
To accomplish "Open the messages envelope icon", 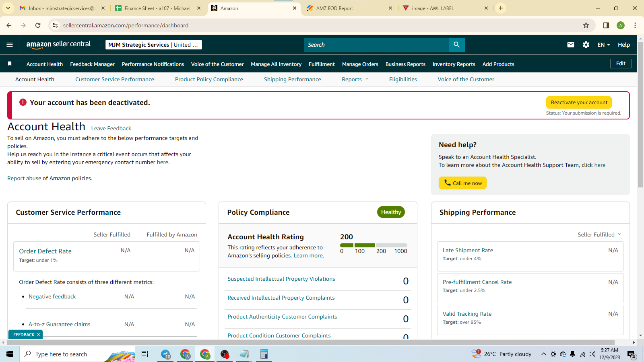I will [570, 45].
